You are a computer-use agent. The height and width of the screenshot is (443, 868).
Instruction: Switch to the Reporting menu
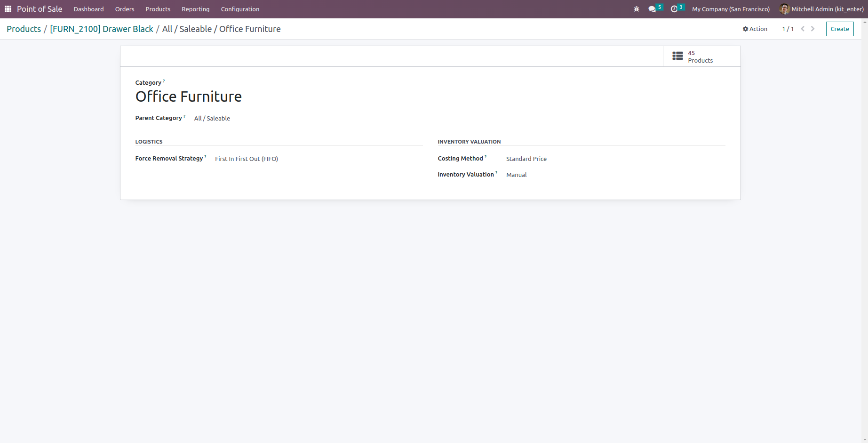tap(195, 9)
